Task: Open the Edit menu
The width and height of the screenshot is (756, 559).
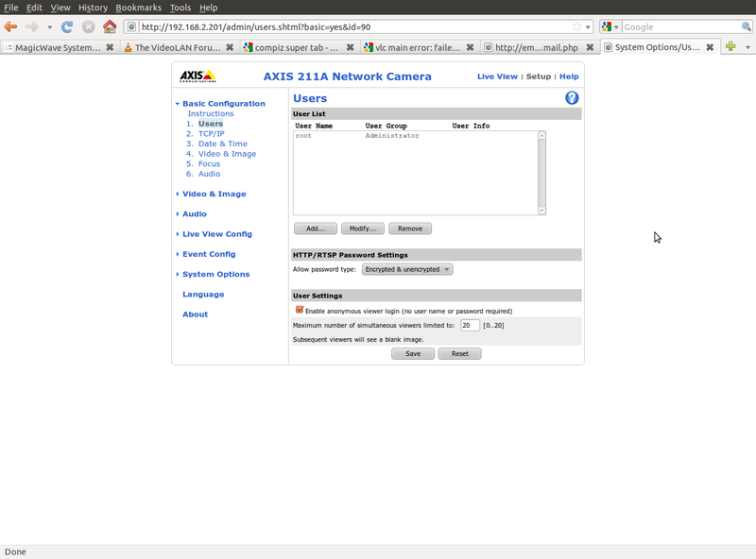Action: click(x=34, y=8)
